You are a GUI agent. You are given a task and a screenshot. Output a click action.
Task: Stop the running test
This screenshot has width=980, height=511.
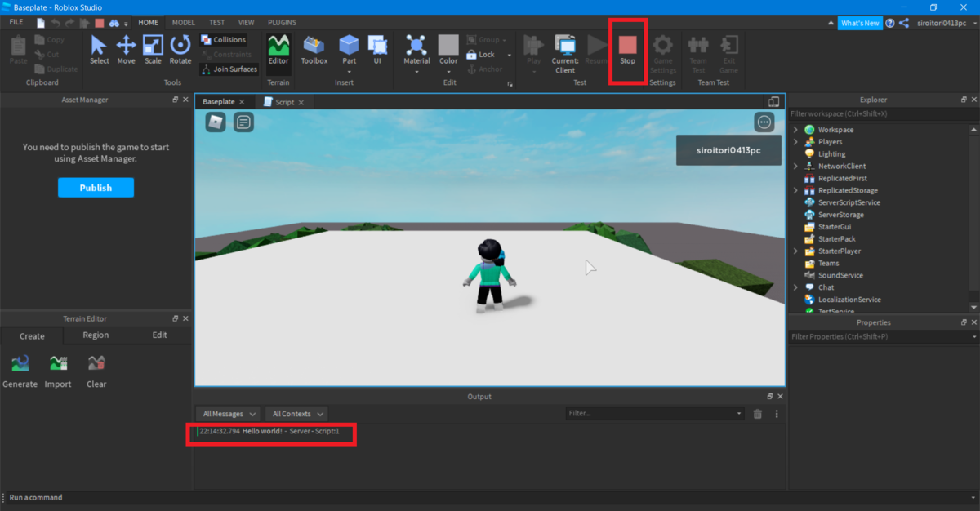(627, 49)
